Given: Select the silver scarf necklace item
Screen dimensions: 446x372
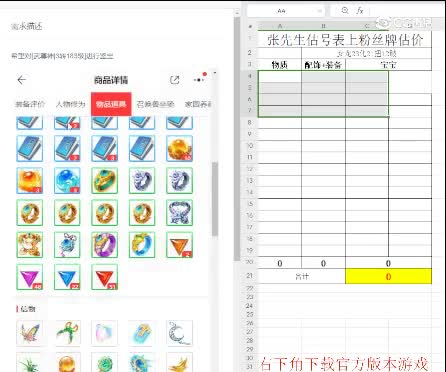Looking at the screenshot, I should click(x=179, y=213).
